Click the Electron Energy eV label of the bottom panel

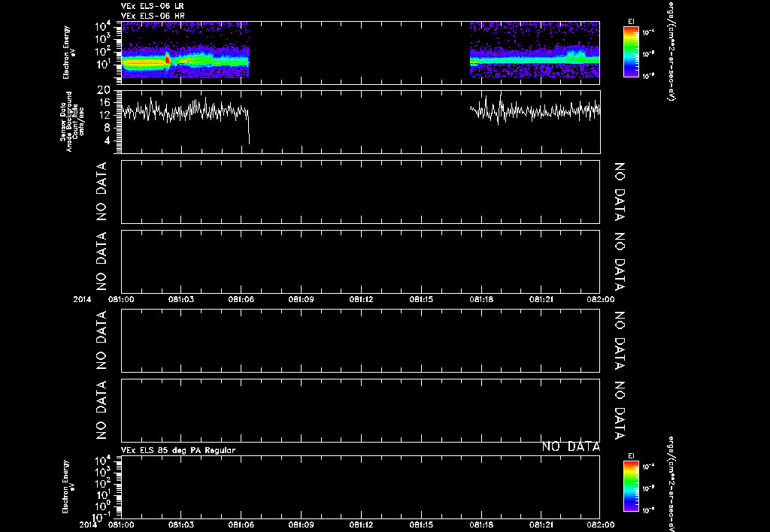tap(68, 487)
